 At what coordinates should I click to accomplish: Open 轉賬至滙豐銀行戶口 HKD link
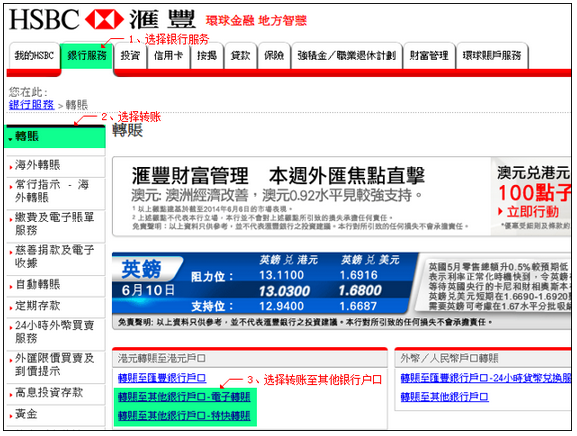(162, 378)
